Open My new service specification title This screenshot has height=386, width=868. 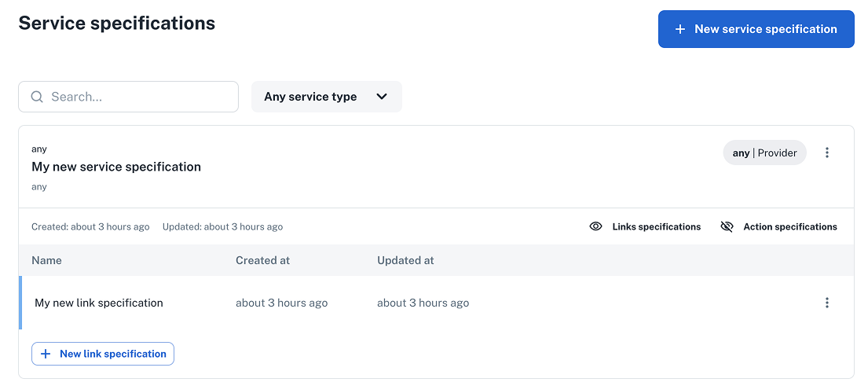pyautogui.click(x=116, y=167)
